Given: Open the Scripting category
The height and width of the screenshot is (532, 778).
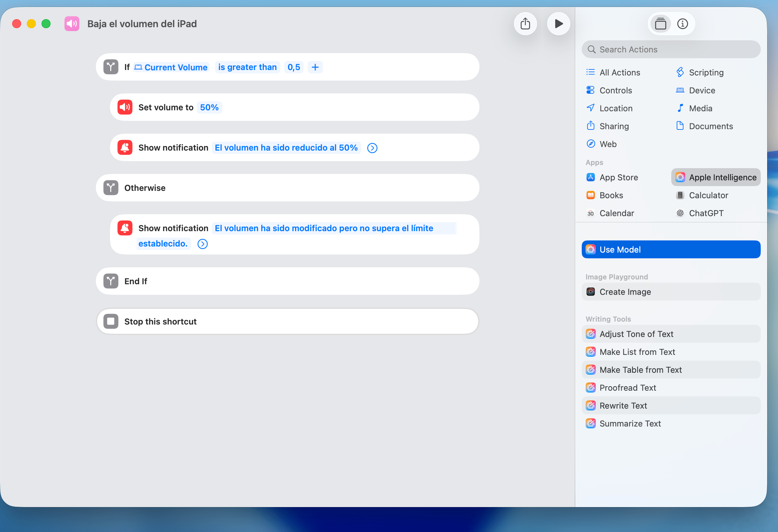Looking at the screenshot, I should tap(706, 73).
